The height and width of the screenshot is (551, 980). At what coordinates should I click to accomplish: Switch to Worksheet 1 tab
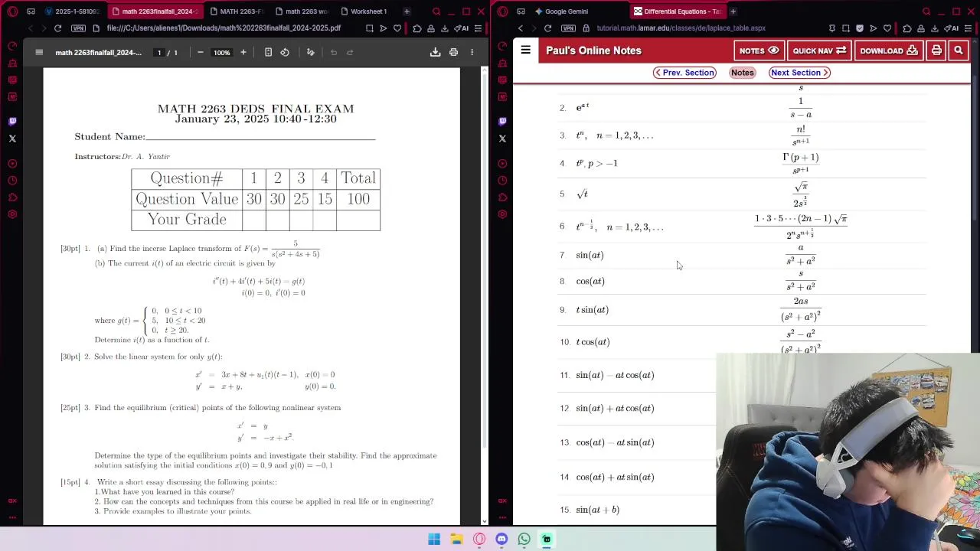tap(363, 11)
